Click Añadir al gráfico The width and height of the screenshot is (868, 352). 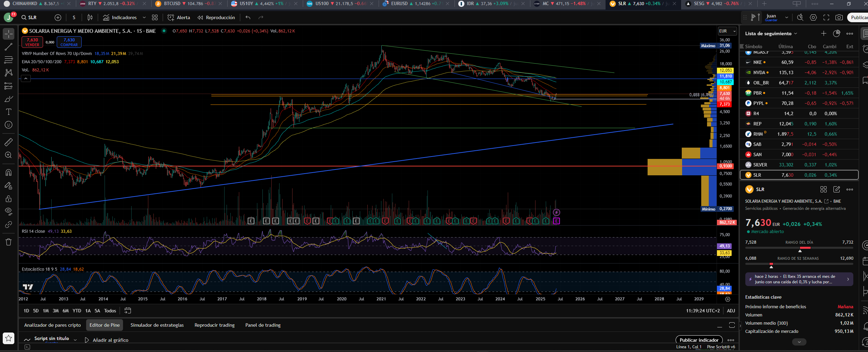(x=107, y=340)
